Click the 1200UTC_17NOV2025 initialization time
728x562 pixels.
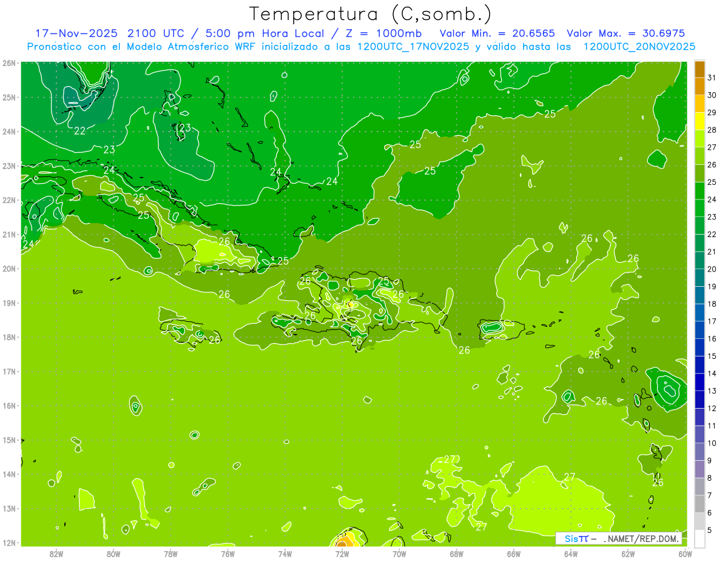pyautogui.click(x=413, y=47)
